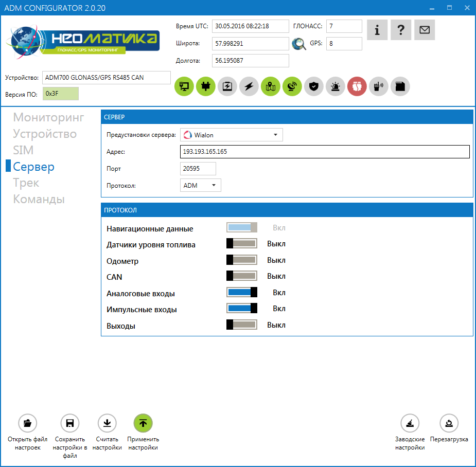Disable the Импульсные входы switch
This screenshot has width=476, height=467.
[242, 309]
